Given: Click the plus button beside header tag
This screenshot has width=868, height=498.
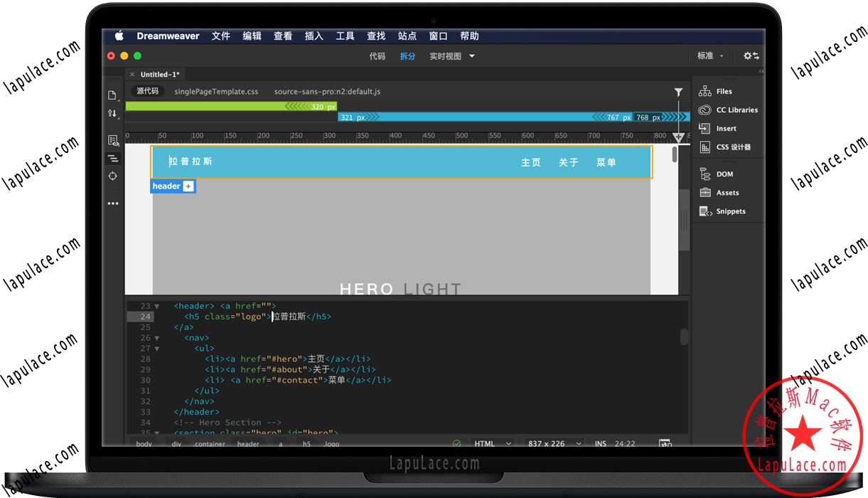Looking at the screenshot, I should tap(188, 186).
